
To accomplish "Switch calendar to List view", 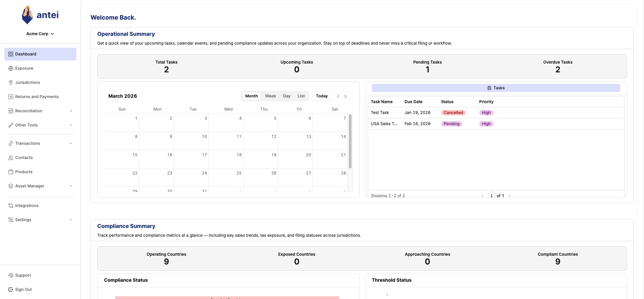I will [301, 96].
